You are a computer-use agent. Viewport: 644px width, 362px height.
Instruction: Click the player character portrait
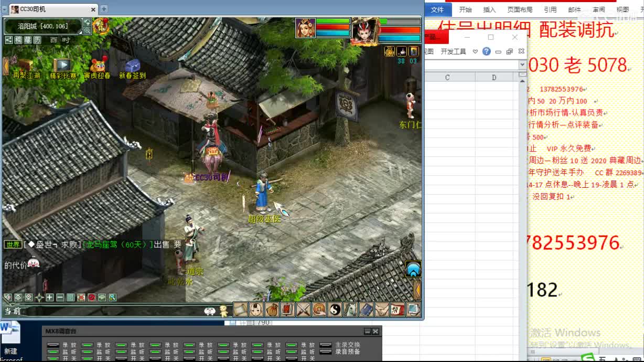pos(365,31)
